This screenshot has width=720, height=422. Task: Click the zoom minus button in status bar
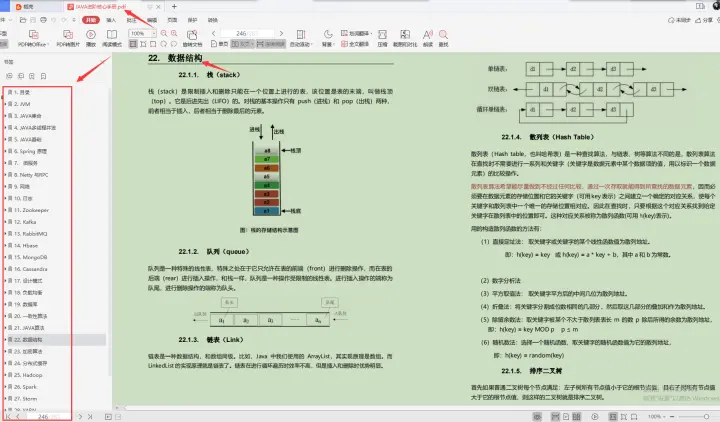tap(672, 416)
